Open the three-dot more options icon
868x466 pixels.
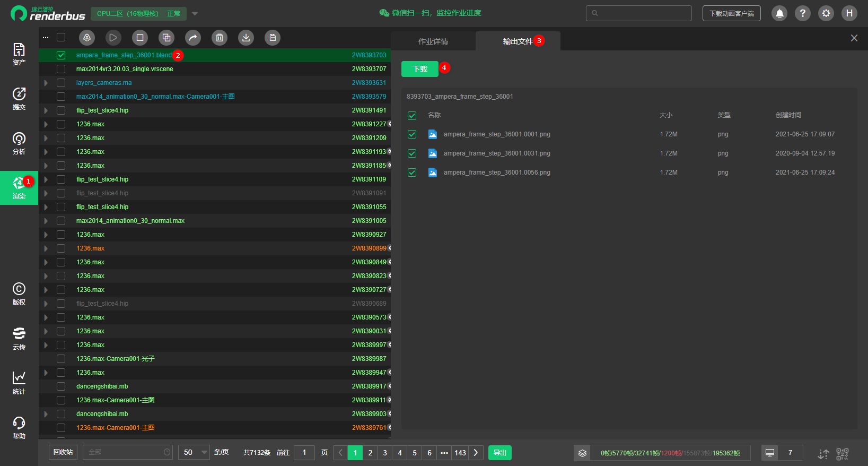(x=46, y=38)
